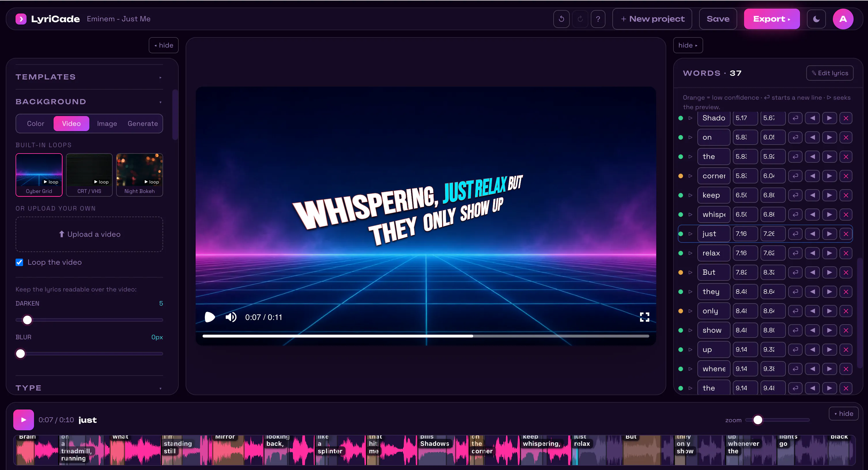The width and height of the screenshot is (868, 470).
Task: Play the video preview
Action: 210,317
